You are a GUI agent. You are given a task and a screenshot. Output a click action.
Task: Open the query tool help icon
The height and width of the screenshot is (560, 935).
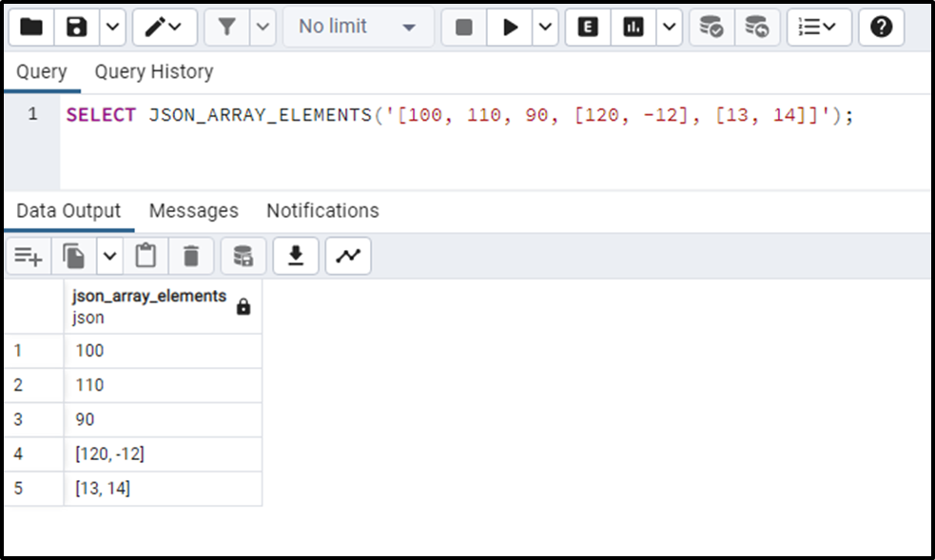tap(881, 28)
